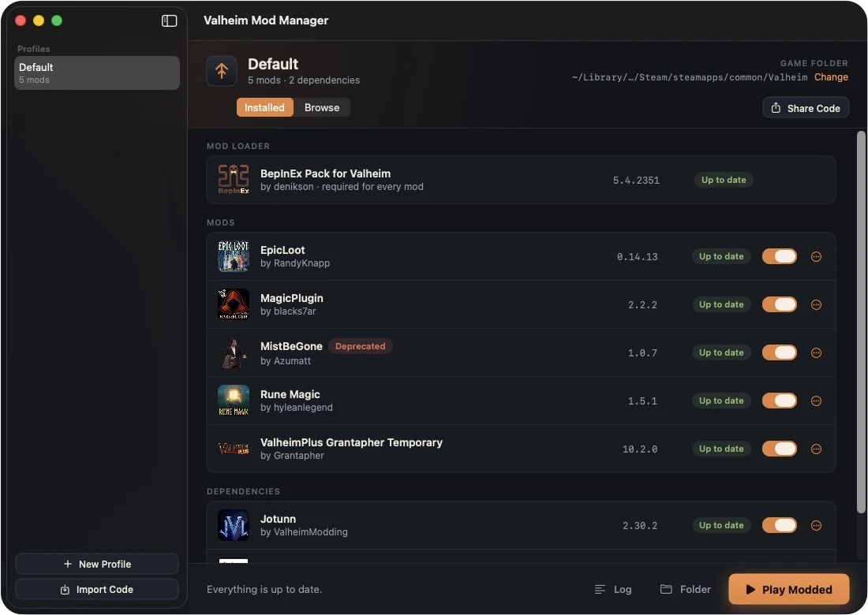Disable the Jotunn dependency toggle
This screenshot has width=868, height=615.
pyautogui.click(x=780, y=525)
